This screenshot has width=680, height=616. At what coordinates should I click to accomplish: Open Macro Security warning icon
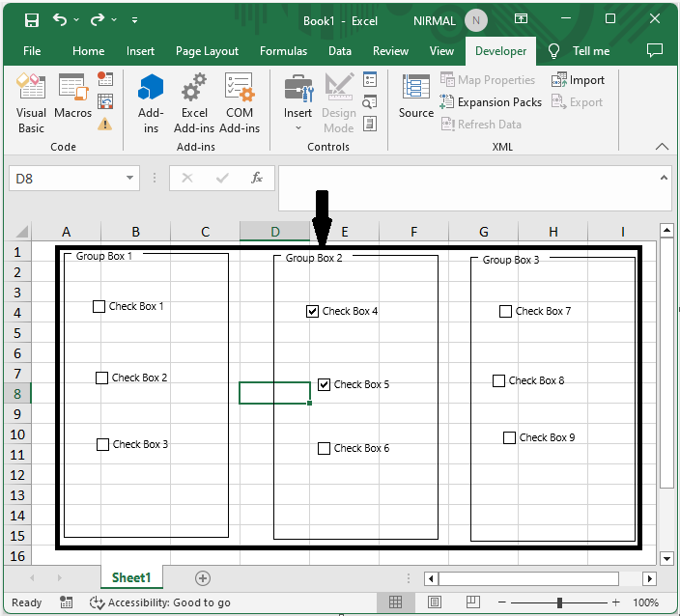pos(105,125)
